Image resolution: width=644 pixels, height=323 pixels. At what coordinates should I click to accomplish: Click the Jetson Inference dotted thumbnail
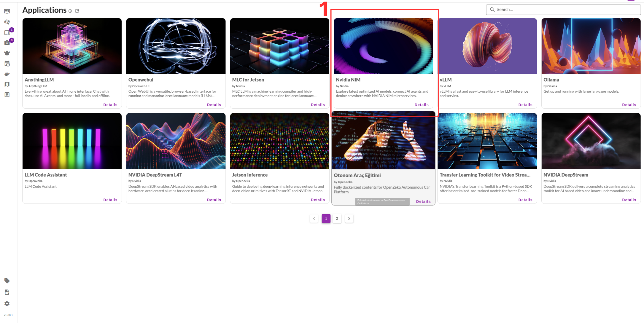(x=280, y=141)
